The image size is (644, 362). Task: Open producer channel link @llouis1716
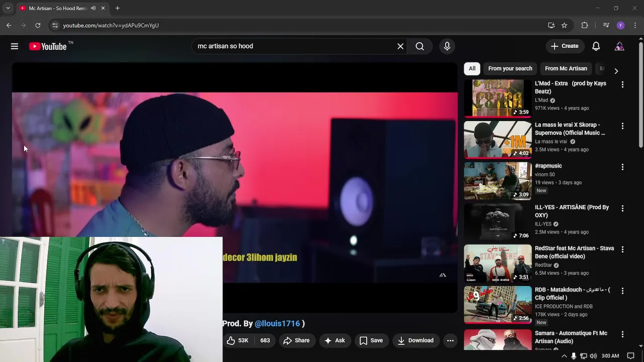point(277,324)
